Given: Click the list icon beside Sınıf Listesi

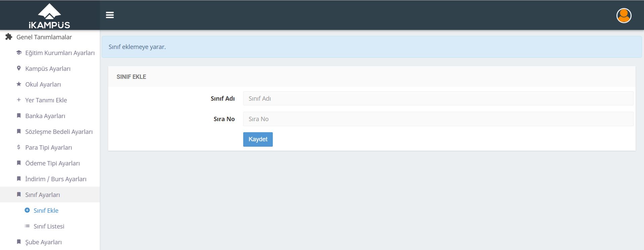Looking at the screenshot, I should coord(27,226).
